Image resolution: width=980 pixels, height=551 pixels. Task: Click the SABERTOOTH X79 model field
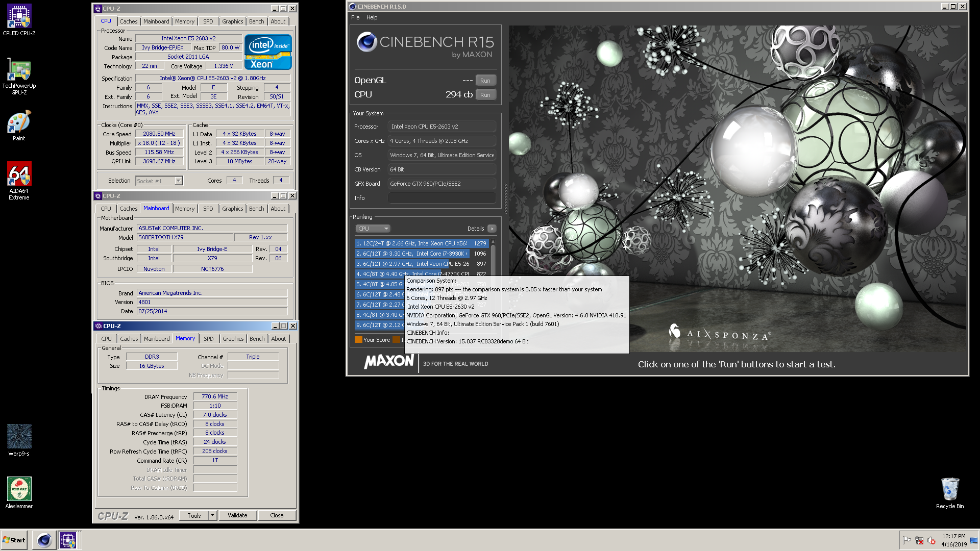[185, 237]
